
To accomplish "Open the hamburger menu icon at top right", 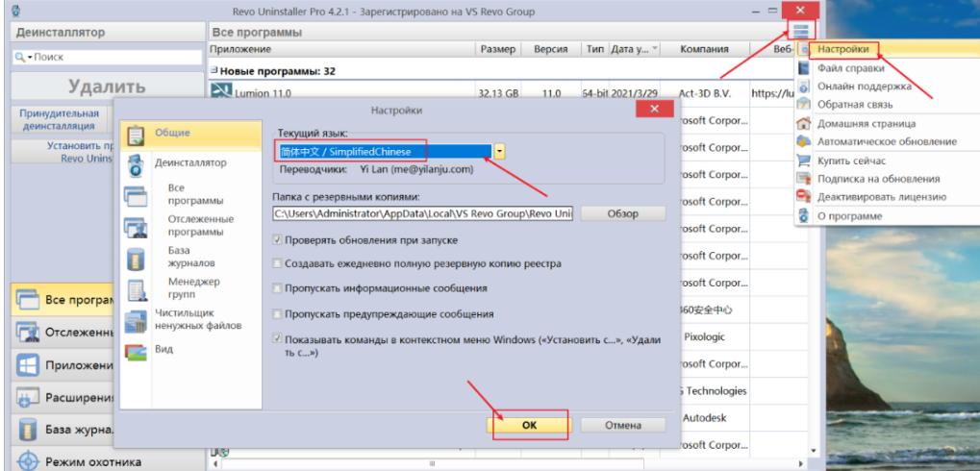I will (801, 31).
